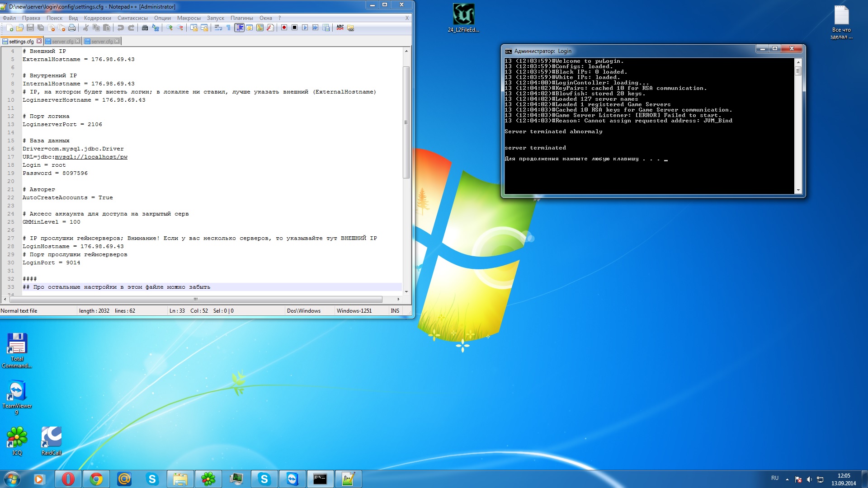Open the Поиск menu

(x=54, y=18)
